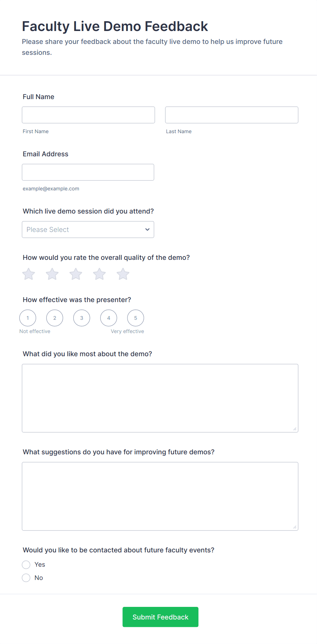Select the third star rating
Viewport: 317px width, 644px height.
[x=76, y=274]
